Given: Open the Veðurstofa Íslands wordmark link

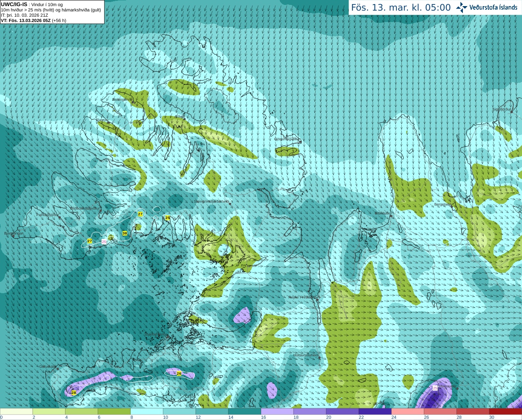Looking at the screenshot, I should coord(493,7).
